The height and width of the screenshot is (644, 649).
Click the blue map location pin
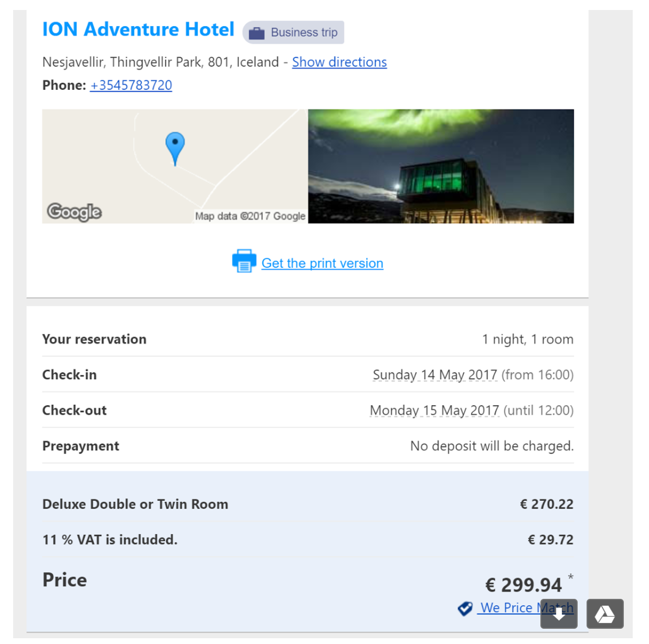point(175,147)
